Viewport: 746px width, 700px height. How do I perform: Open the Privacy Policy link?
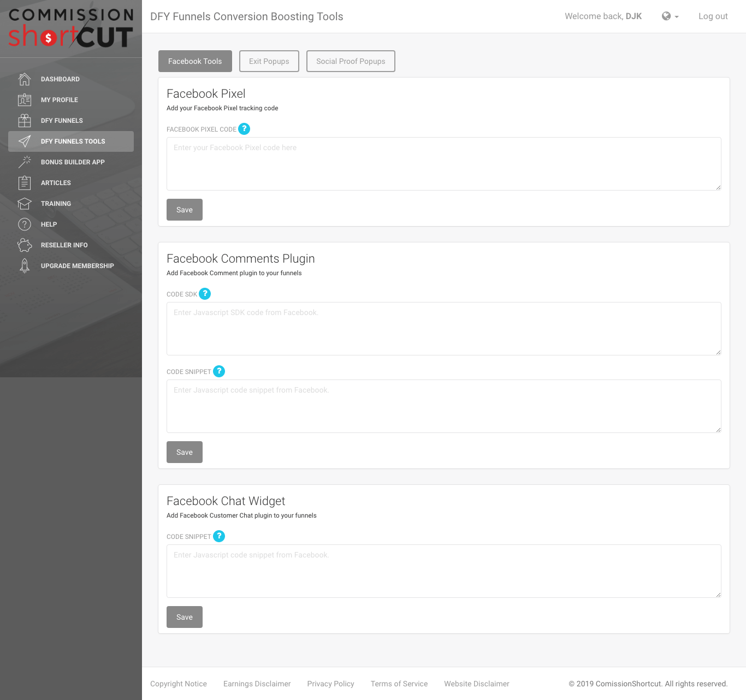tap(331, 684)
